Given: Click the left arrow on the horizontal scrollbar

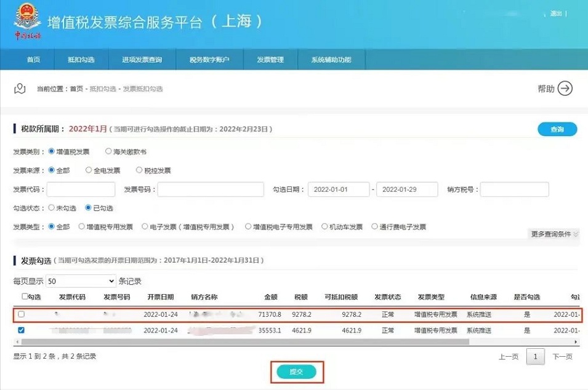Looking at the screenshot, I should point(17,341).
